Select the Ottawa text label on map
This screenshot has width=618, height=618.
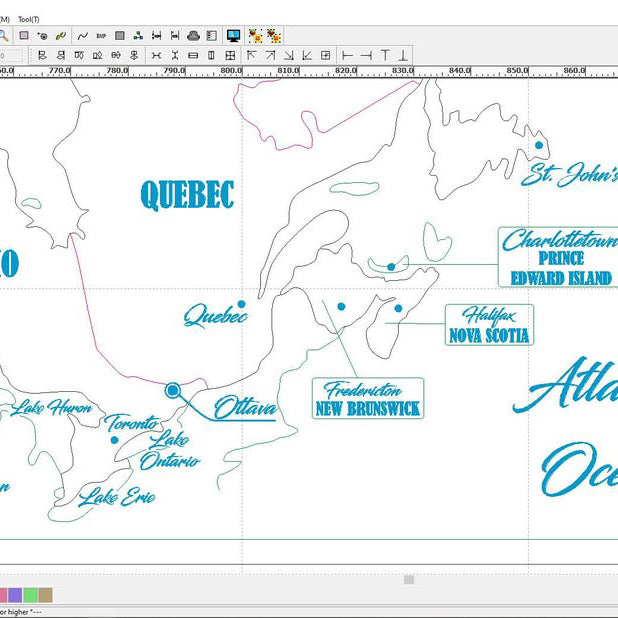(x=245, y=408)
